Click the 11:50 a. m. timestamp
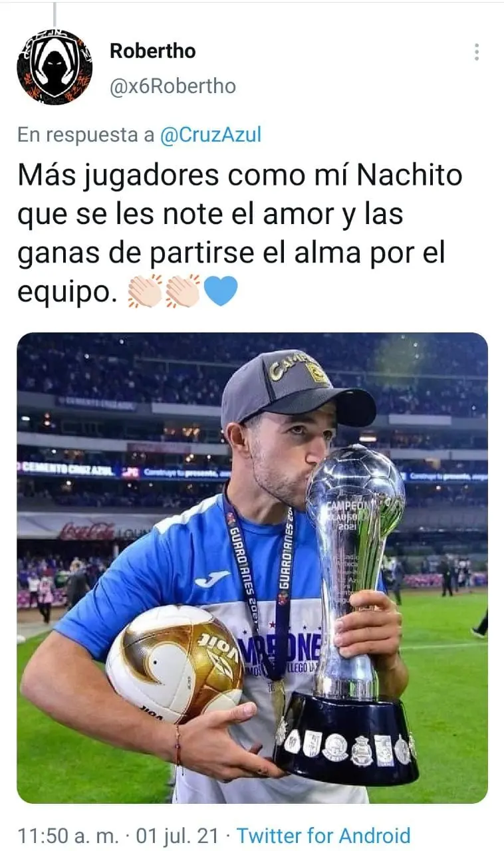This screenshot has height=851, width=504. [x=69, y=835]
